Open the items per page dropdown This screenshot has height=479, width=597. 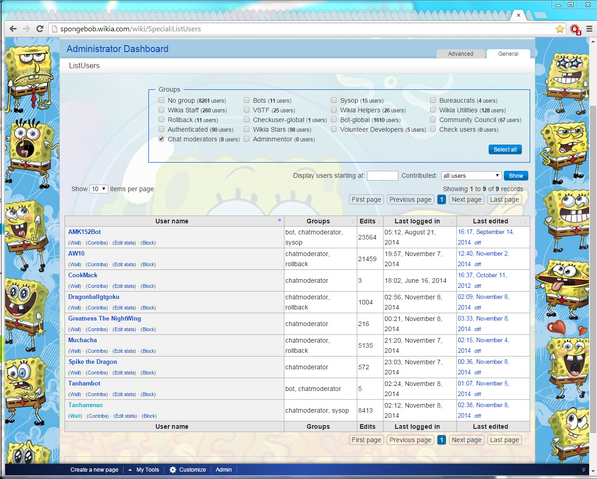(x=99, y=189)
